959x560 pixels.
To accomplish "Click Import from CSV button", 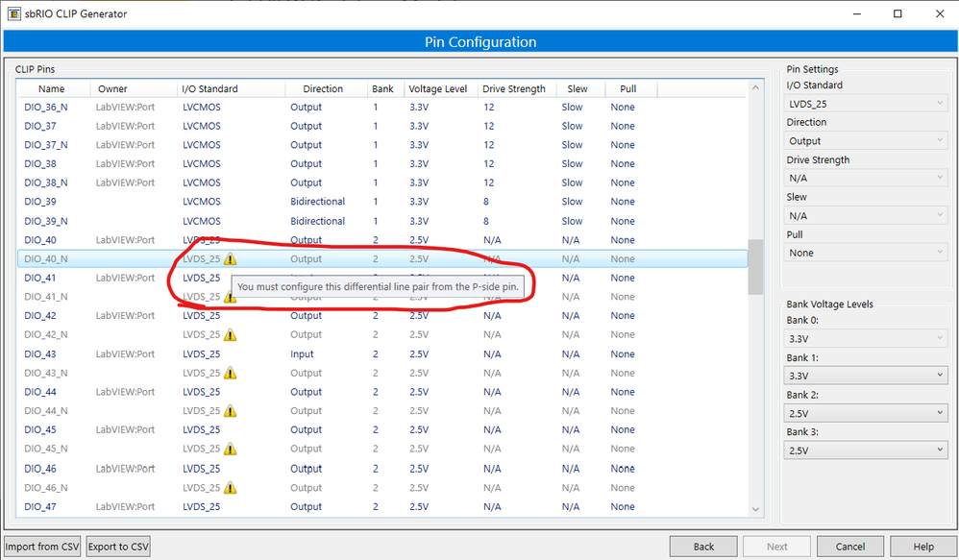I will [x=42, y=547].
